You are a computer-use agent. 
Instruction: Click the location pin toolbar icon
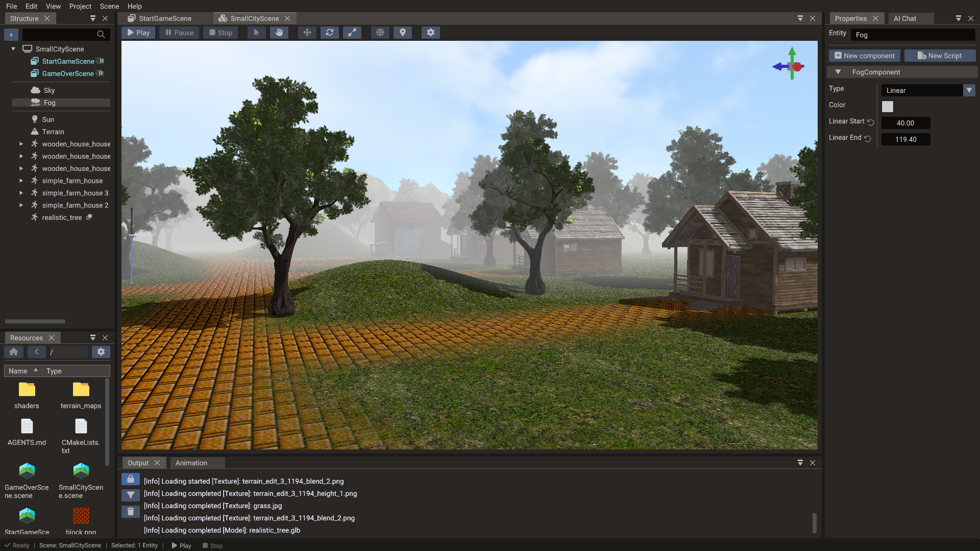click(x=403, y=33)
